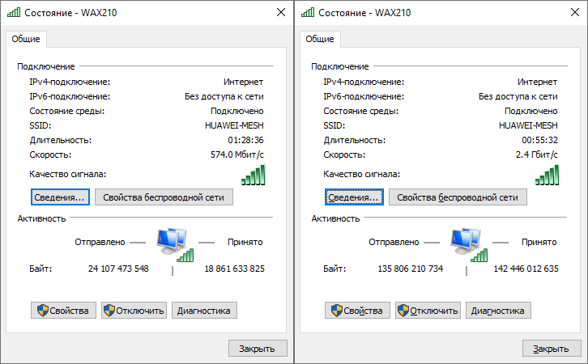Click network computers icon above 24 107 473 548 bytes
588x364 pixels.
click(175, 244)
